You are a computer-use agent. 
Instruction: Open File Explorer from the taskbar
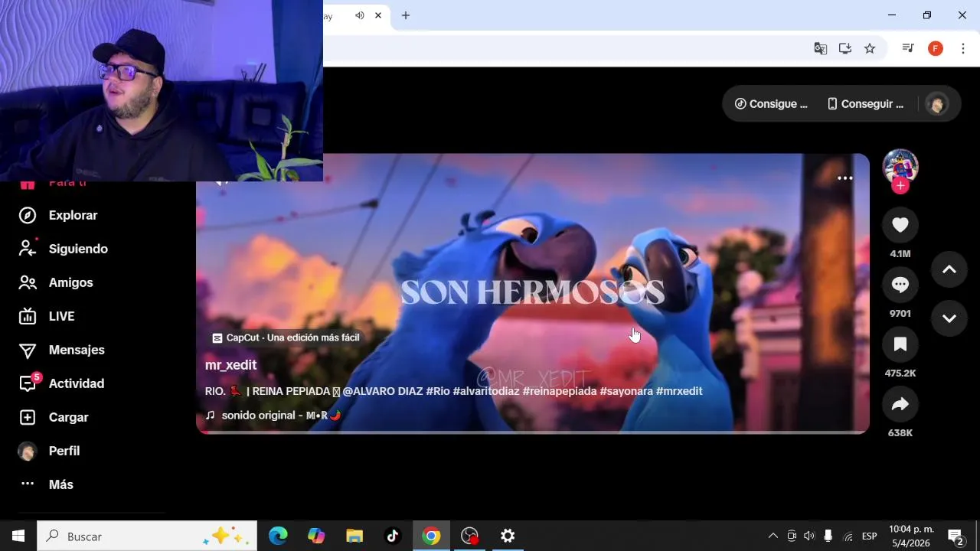354,536
